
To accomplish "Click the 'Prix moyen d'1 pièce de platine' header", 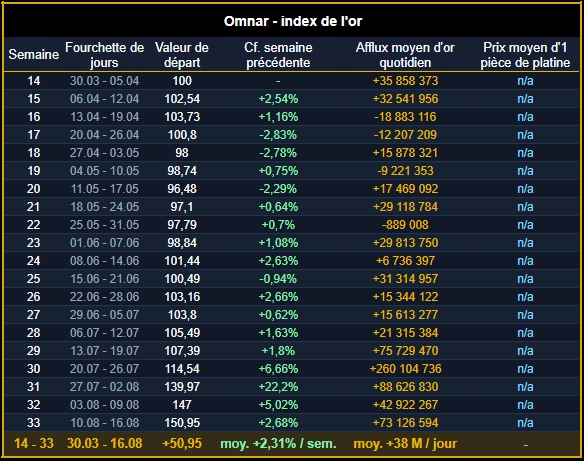I will [x=525, y=55].
